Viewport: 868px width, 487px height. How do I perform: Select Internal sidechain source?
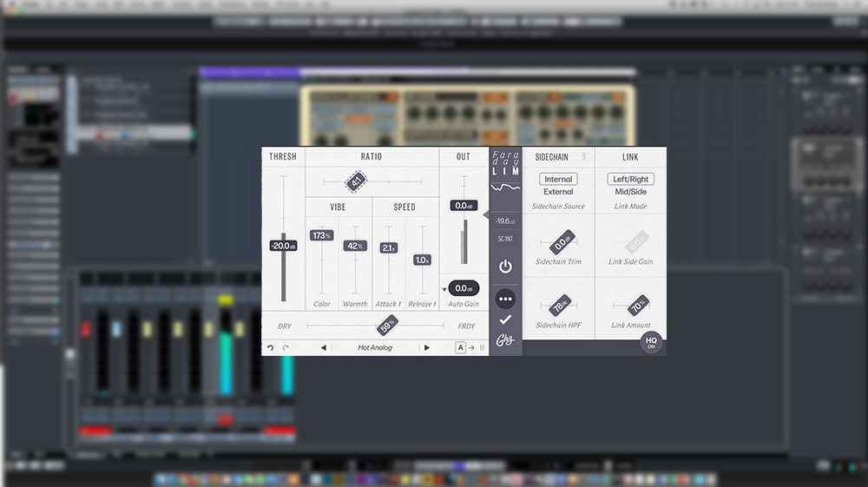click(558, 180)
